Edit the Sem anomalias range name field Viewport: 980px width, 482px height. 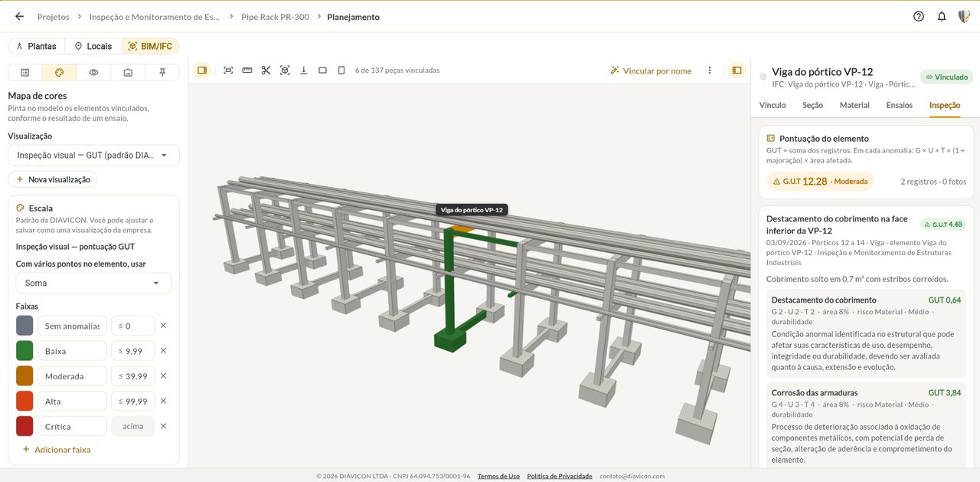pos(72,326)
